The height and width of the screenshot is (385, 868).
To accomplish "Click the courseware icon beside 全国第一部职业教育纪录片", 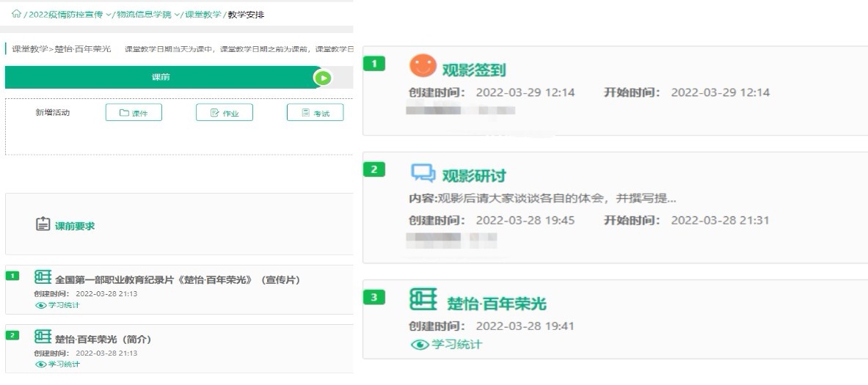I will click(x=43, y=279).
